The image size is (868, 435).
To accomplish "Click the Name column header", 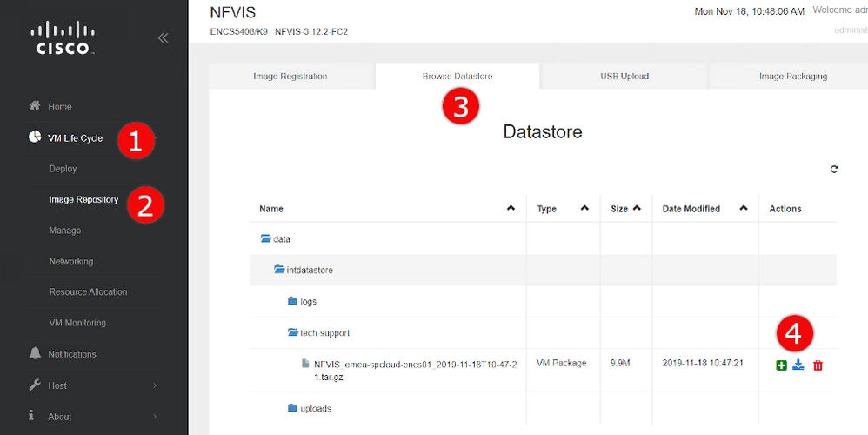I will point(271,209).
